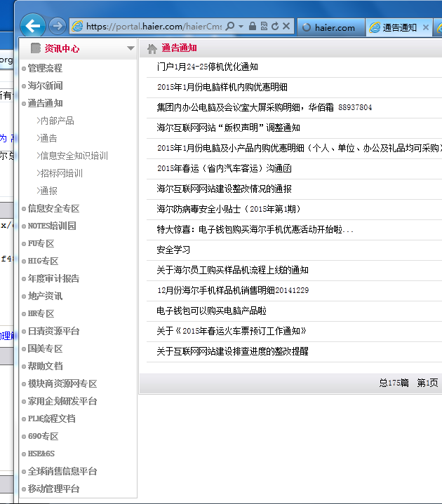Open 集团内办公电脑及会议室大屏采购明细 notice
The image size is (442, 504).
tap(264, 107)
